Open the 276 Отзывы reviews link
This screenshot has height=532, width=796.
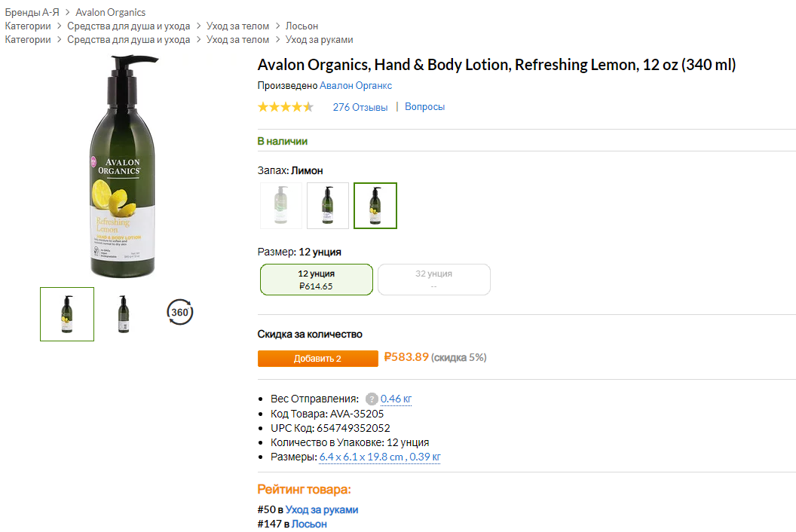pos(360,107)
